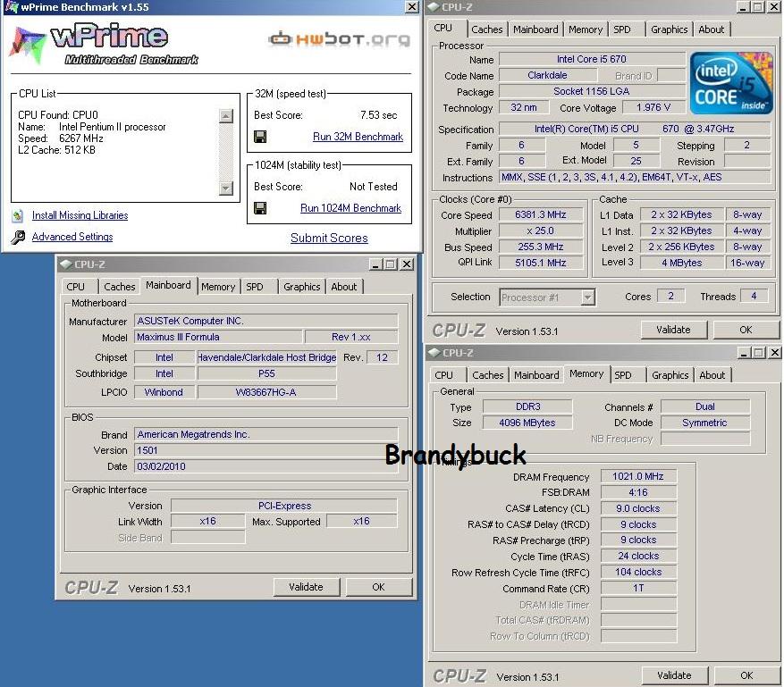Viewport: 784px width, 687px height.
Task: Click the save icon beside Run 1024M Benchmark
Action: point(260,208)
